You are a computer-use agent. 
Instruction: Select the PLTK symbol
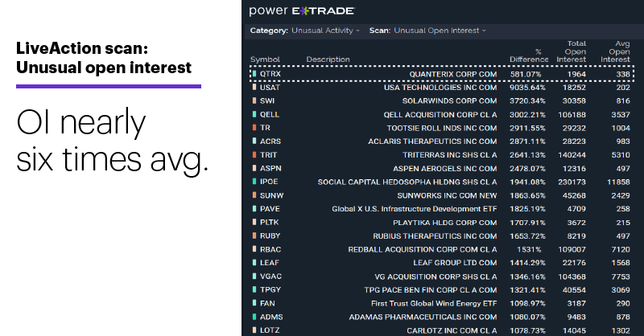point(269,223)
